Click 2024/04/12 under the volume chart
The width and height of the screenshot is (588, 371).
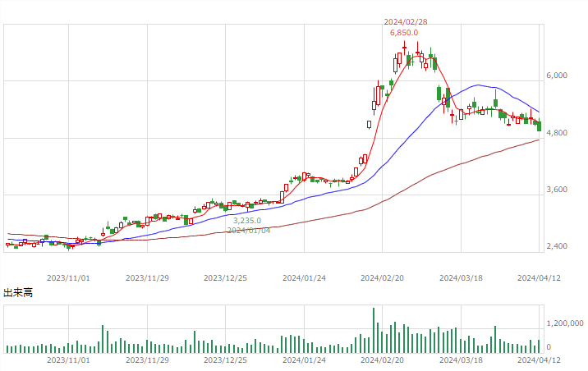pyautogui.click(x=539, y=360)
